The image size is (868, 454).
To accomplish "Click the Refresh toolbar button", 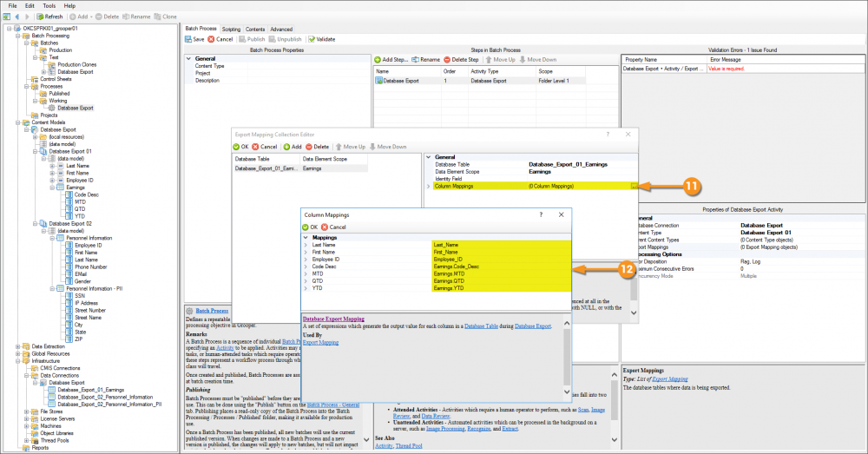I will click(x=49, y=16).
